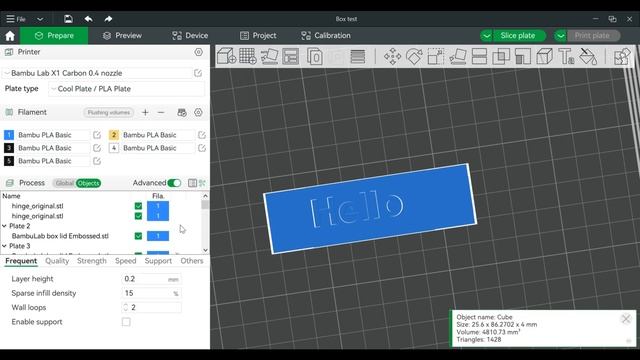Collapse the Plate 2 tree node
The width and height of the screenshot is (640, 360).
pyautogui.click(x=4, y=226)
